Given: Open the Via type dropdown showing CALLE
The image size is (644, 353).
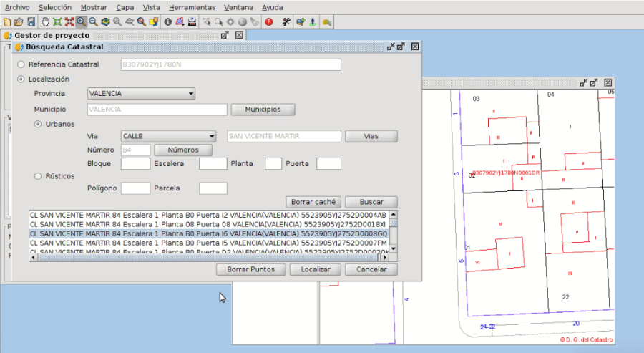Looking at the screenshot, I should 168,136.
